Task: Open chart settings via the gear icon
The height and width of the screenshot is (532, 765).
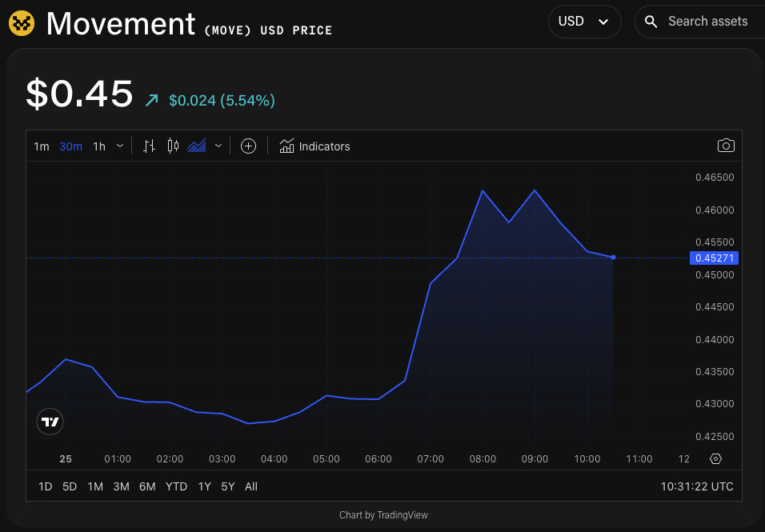Action: point(715,458)
